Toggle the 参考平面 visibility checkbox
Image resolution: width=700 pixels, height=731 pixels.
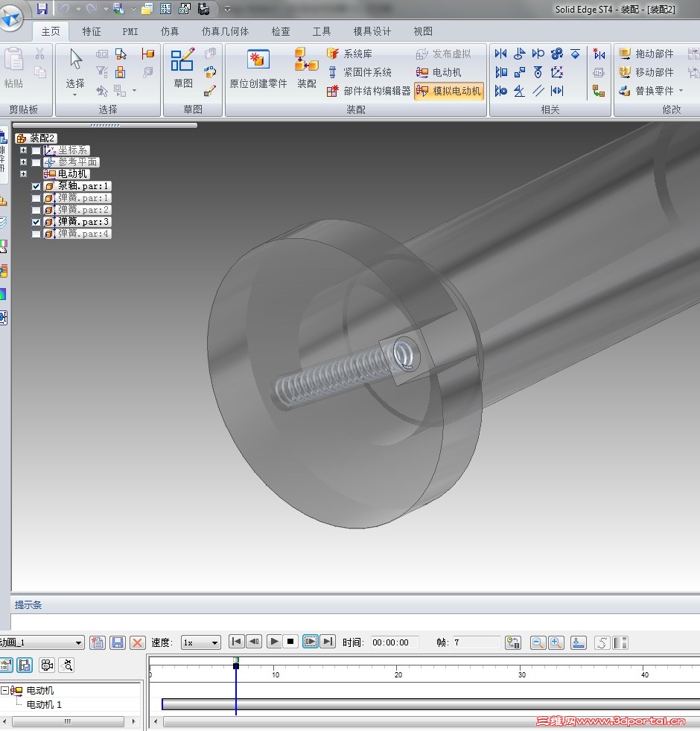pyautogui.click(x=36, y=162)
